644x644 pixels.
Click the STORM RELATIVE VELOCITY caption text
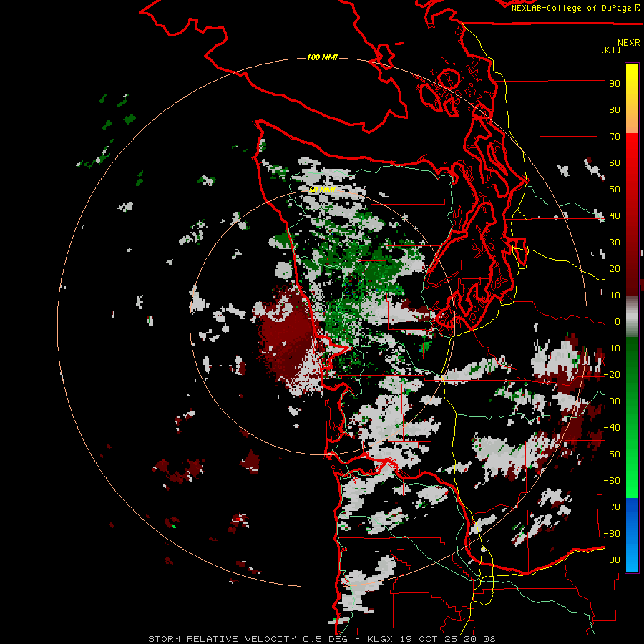(x=222, y=639)
